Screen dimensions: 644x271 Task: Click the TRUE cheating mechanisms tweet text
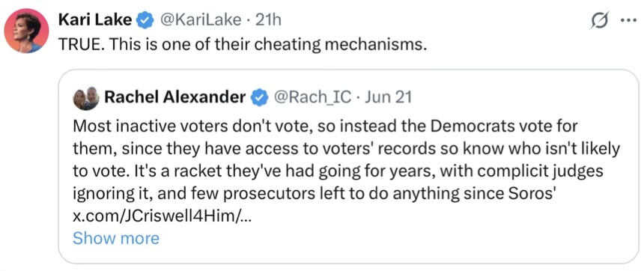[x=241, y=44]
